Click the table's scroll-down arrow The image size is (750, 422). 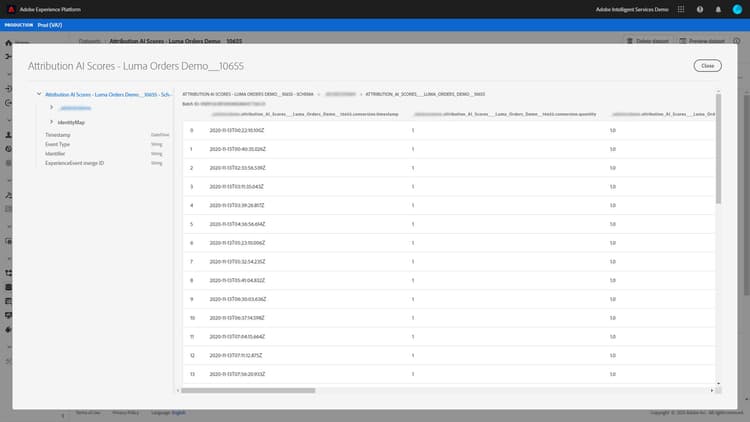718,383
